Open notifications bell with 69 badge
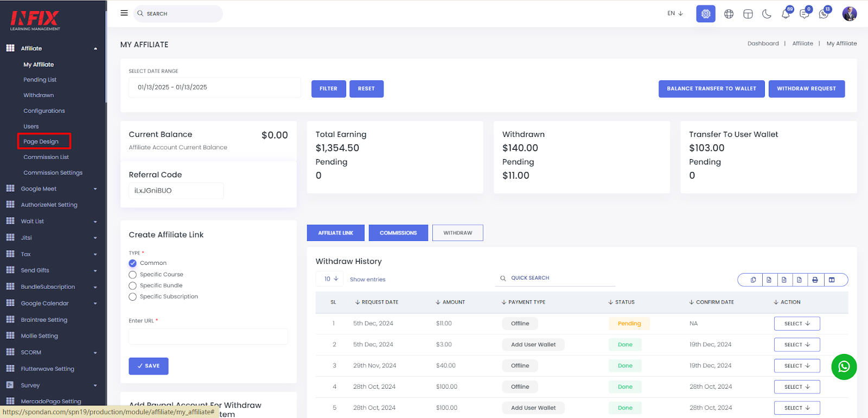This screenshot has height=418, width=868. click(786, 14)
